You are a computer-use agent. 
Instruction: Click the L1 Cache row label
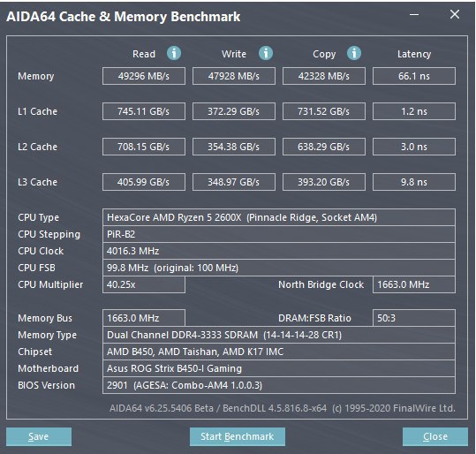(x=37, y=111)
